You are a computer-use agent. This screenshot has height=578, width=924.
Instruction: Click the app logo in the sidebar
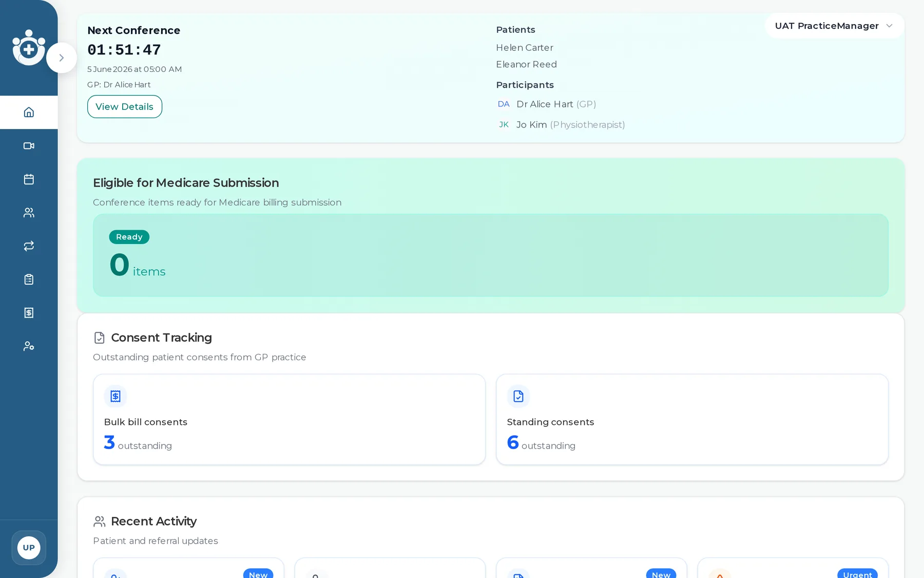[x=29, y=47]
